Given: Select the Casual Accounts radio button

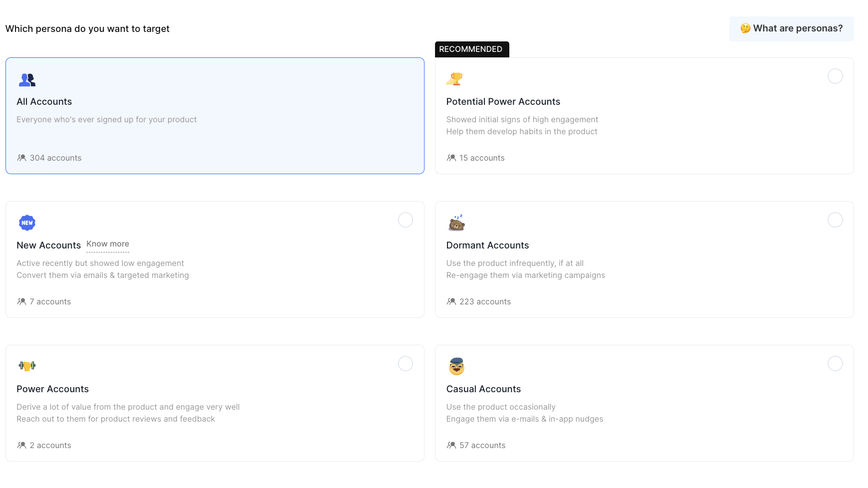Looking at the screenshot, I should [836, 364].
